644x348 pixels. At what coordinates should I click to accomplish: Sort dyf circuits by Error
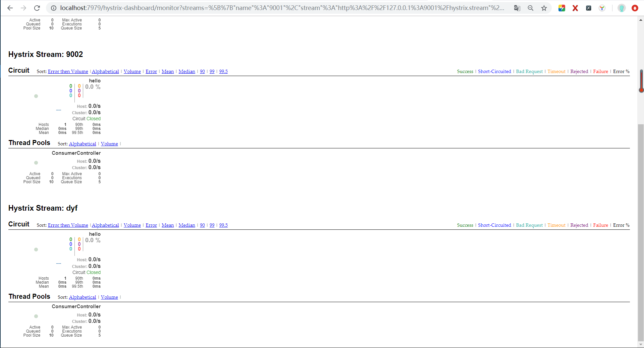pyautogui.click(x=151, y=225)
